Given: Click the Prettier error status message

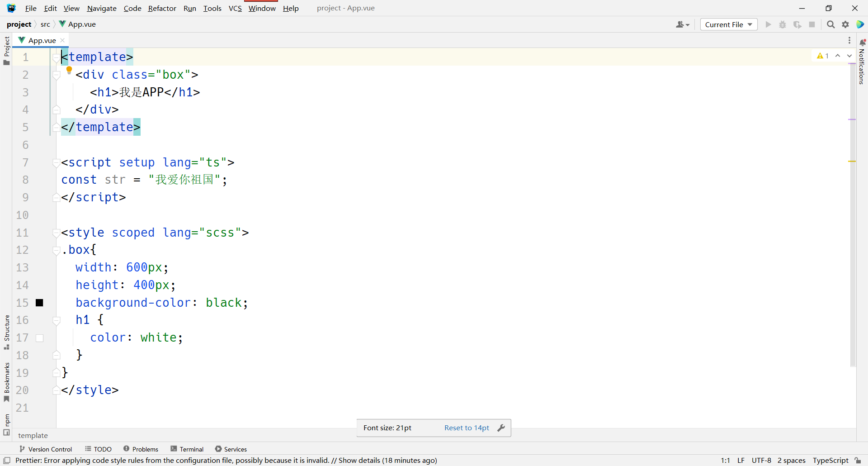Looking at the screenshot, I should pos(226,460).
